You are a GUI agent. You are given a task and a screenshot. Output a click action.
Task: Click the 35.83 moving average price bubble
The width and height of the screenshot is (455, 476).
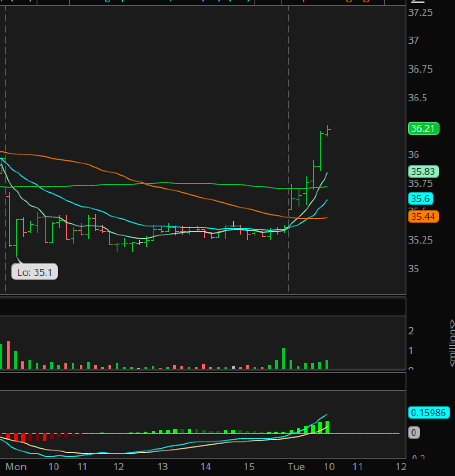point(424,172)
